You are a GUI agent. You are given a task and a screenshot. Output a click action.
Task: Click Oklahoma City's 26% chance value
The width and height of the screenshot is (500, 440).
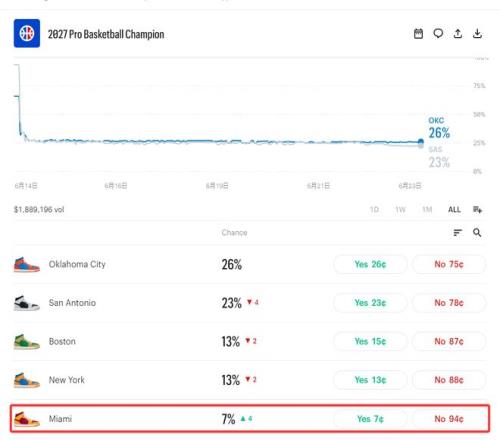(x=232, y=264)
